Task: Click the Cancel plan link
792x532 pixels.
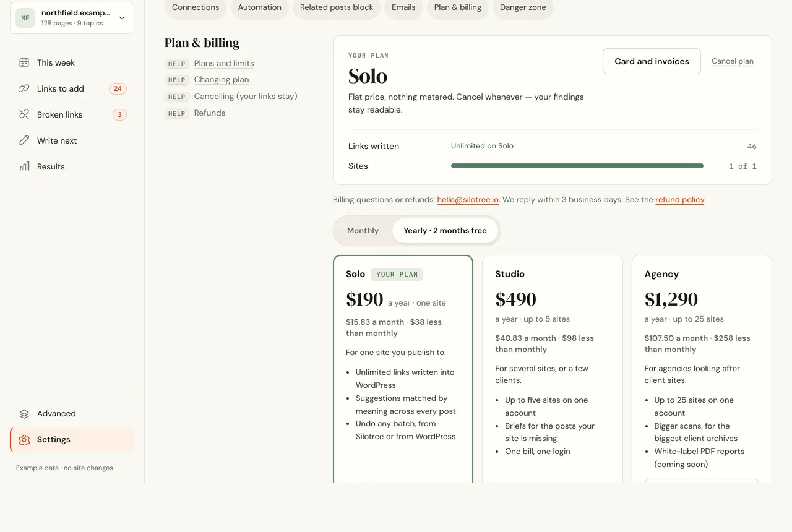Action: tap(733, 61)
